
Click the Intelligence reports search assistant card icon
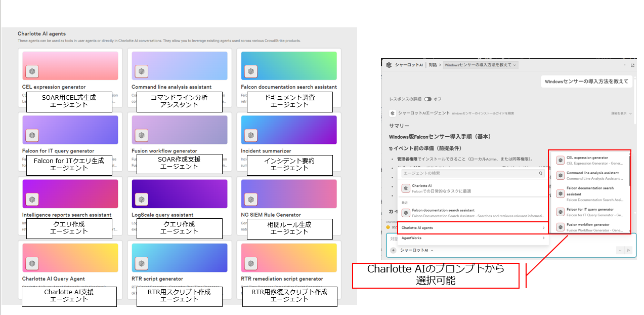32,200
